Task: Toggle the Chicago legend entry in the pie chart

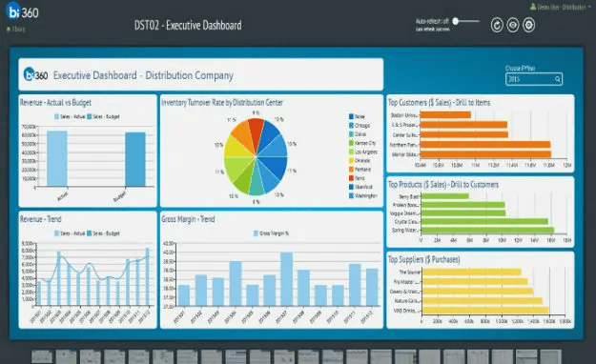Action: click(x=360, y=126)
